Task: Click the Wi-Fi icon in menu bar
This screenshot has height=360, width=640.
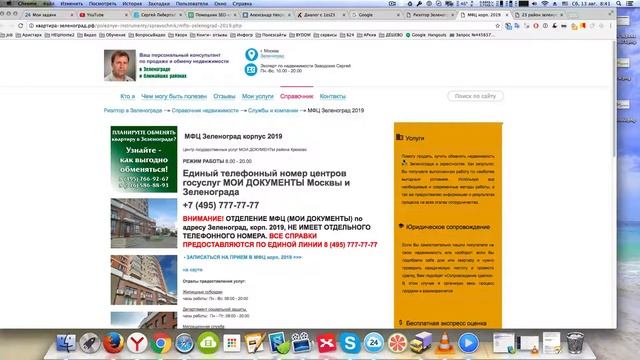Action: coord(545,3)
